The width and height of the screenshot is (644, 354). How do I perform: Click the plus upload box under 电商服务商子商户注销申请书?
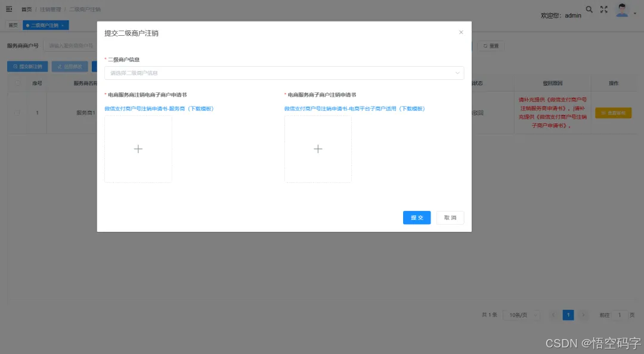pyautogui.click(x=318, y=148)
